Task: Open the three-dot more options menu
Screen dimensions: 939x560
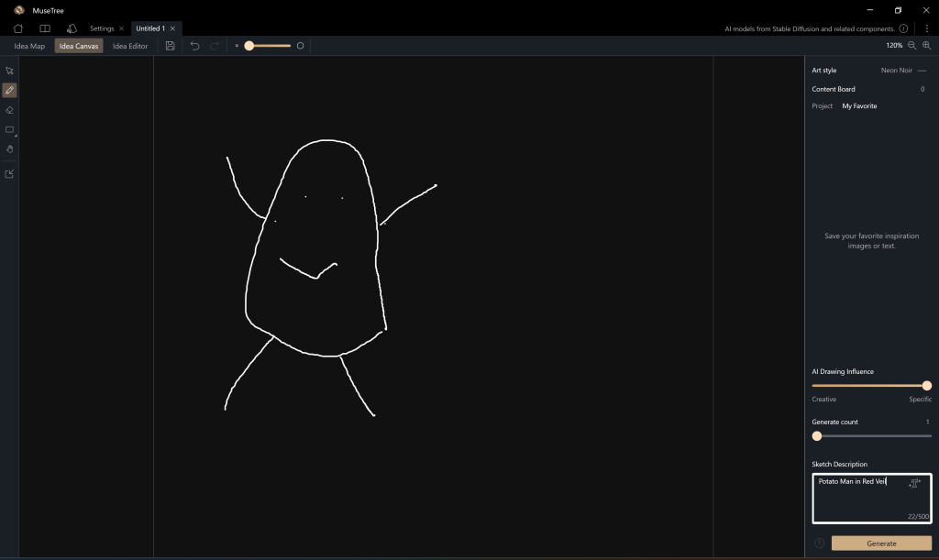Action: 927,28
